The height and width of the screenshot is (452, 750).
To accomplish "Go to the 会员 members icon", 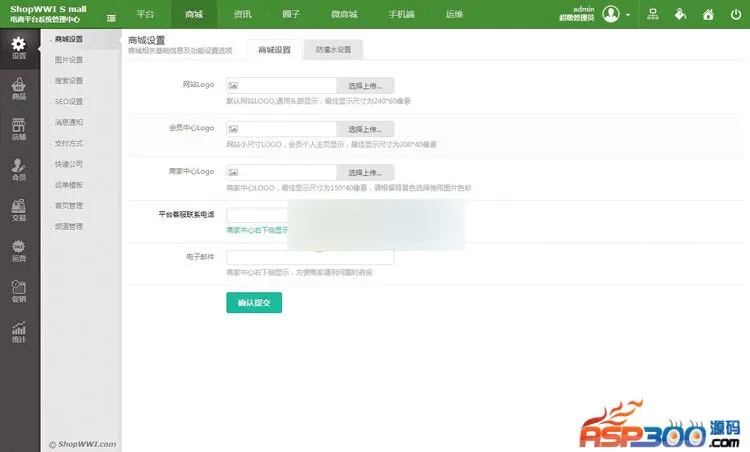I will click(x=19, y=171).
